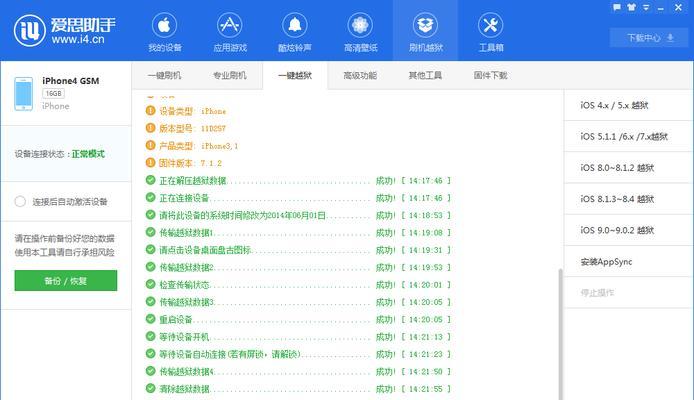
Task: Choose iOS 5.1.1 /6.x /7.x越狱
Action: point(628,136)
